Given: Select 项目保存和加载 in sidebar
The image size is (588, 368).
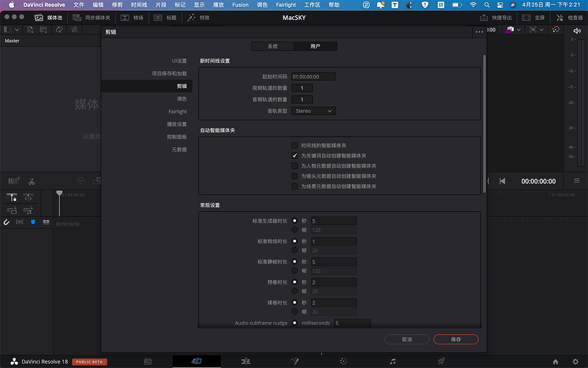Looking at the screenshot, I should [x=169, y=74].
